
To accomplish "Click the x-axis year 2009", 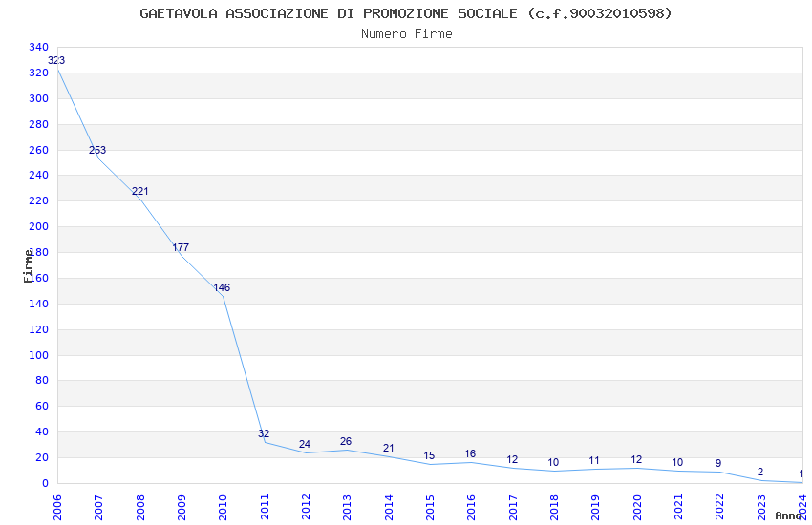I will coord(182,508).
